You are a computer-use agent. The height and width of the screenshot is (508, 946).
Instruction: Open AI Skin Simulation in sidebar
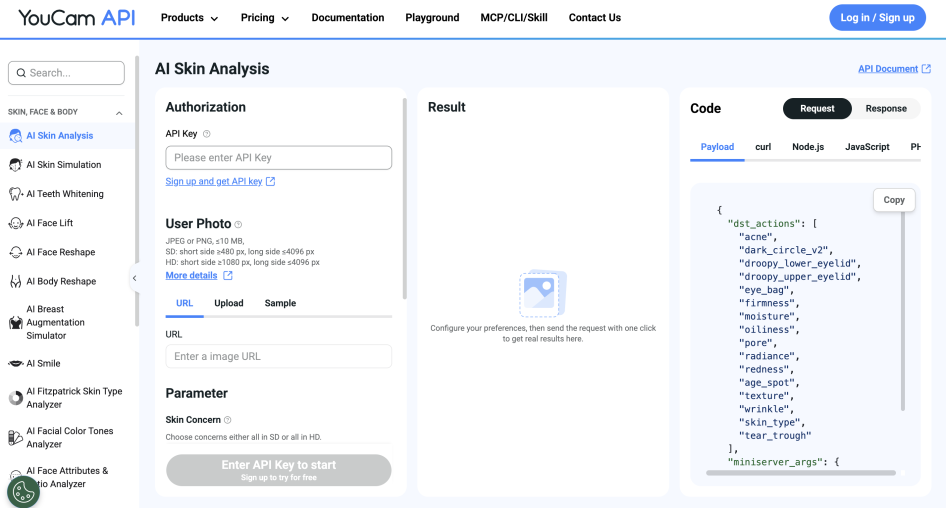pos(64,165)
